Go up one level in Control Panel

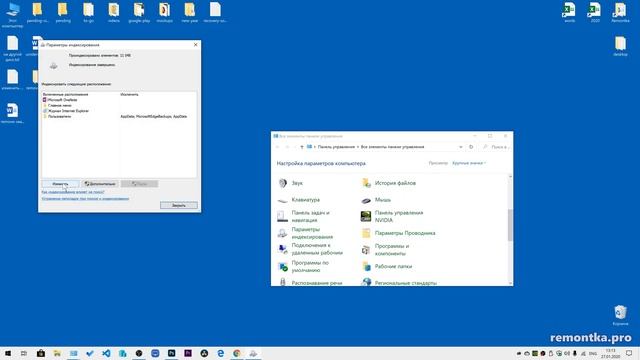click(302, 147)
